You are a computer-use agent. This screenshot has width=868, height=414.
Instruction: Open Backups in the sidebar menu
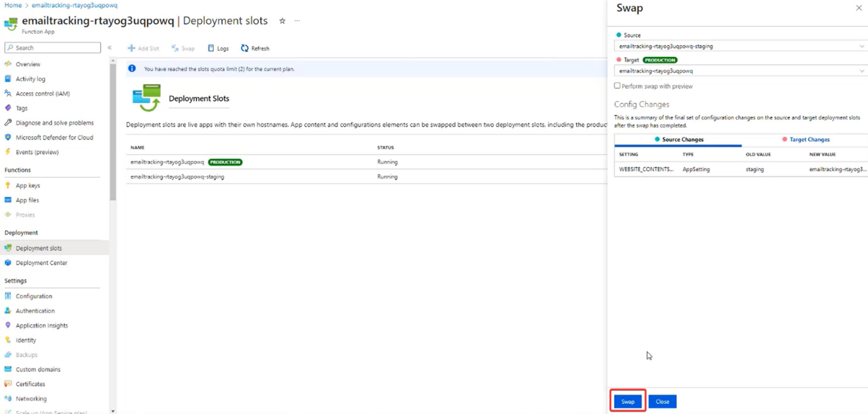(26, 354)
